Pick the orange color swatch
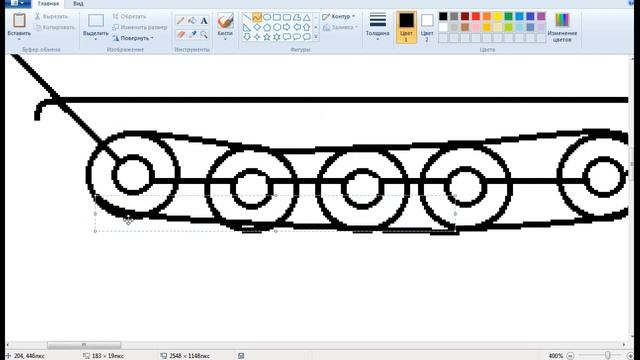Viewport: 640px width, 360px height. click(487, 16)
